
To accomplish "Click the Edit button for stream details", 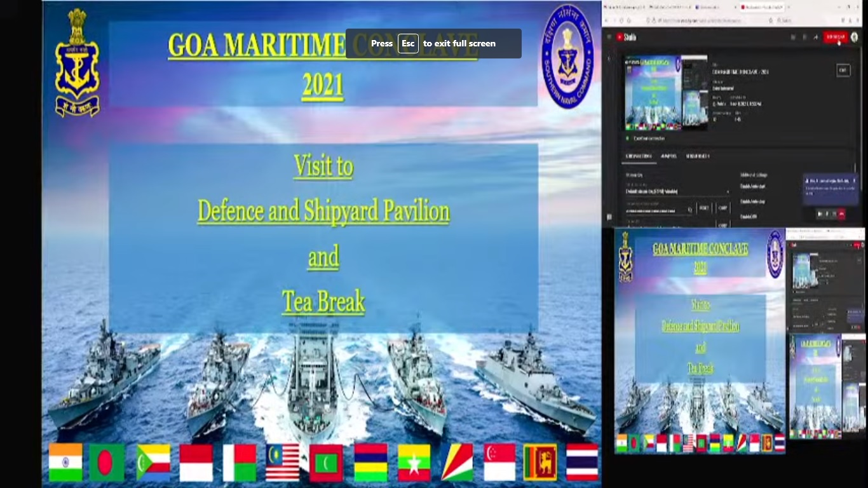I will (843, 71).
